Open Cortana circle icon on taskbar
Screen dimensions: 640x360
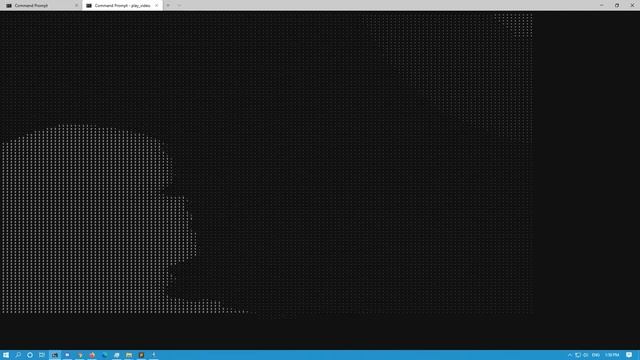(x=30, y=355)
